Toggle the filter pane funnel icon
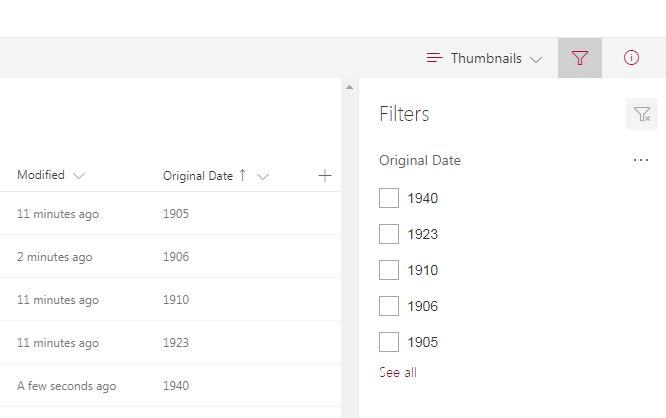This screenshot has height=418, width=666. click(x=580, y=58)
